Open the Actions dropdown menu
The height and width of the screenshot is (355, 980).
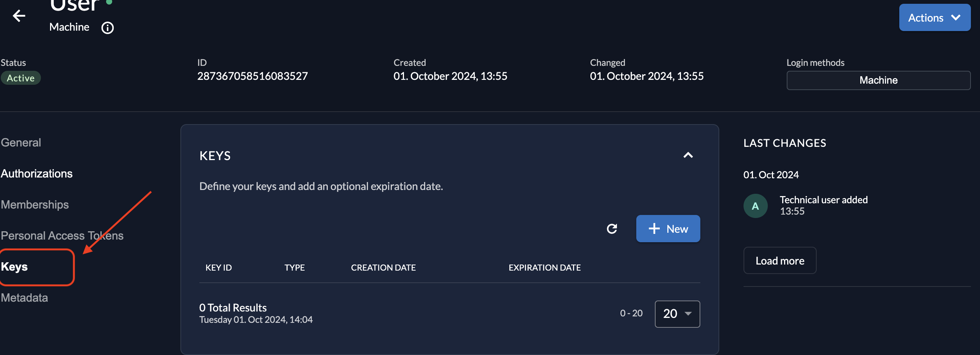(x=935, y=18)
